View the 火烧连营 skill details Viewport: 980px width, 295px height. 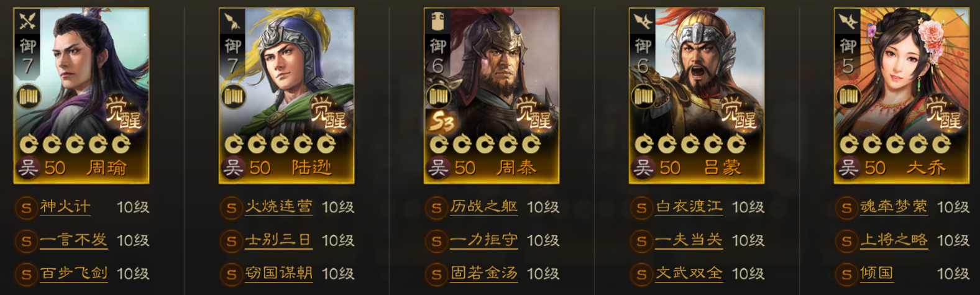[x=278, y=207]
